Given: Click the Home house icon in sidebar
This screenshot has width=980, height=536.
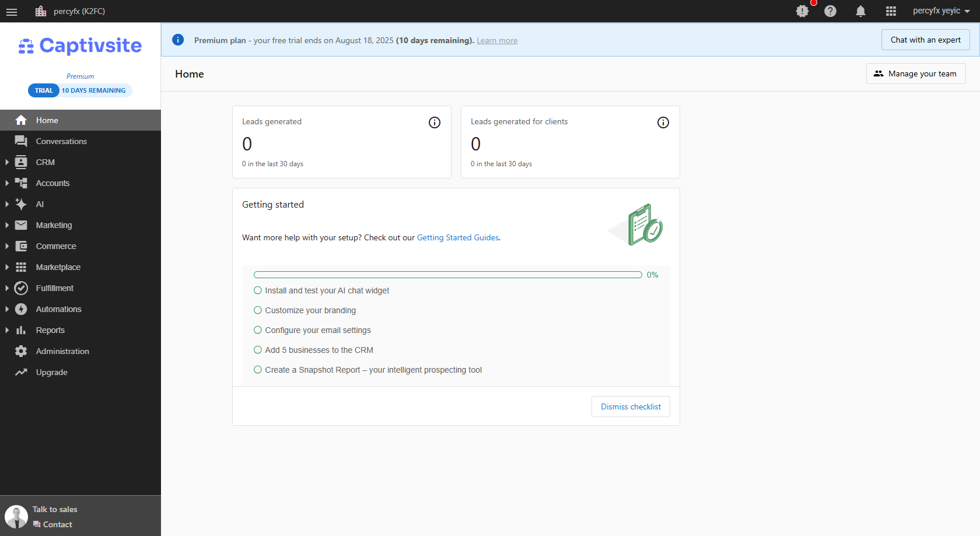Looking at the screenshot, I should pos(21,120).
